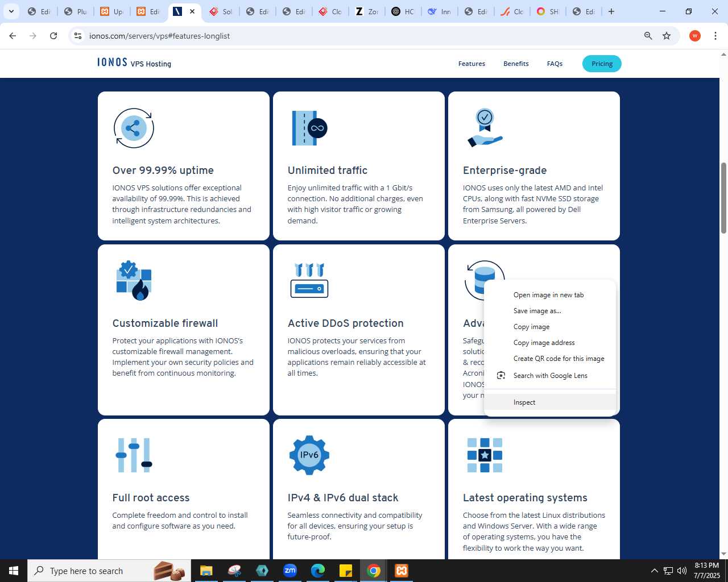Open the Snipping Tool taskbar icon
This screenshot has height=582, width=728.
pyautogui.click(x=234, y=571)
